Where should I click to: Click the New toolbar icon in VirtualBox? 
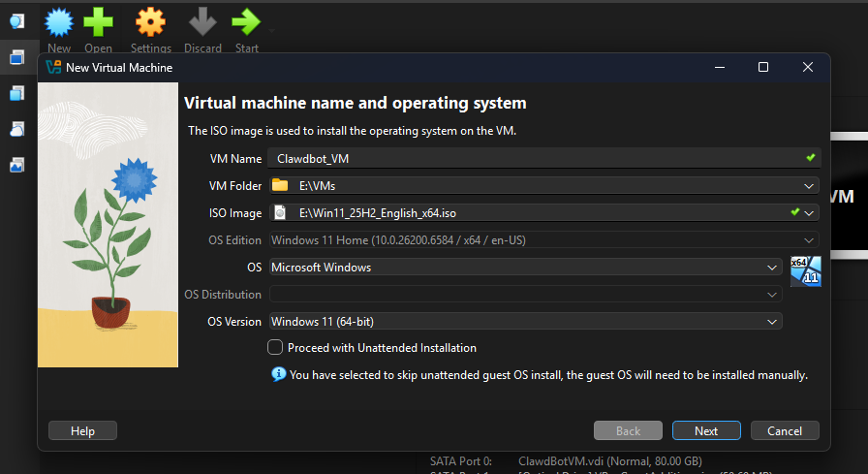(x=59, y=22)
